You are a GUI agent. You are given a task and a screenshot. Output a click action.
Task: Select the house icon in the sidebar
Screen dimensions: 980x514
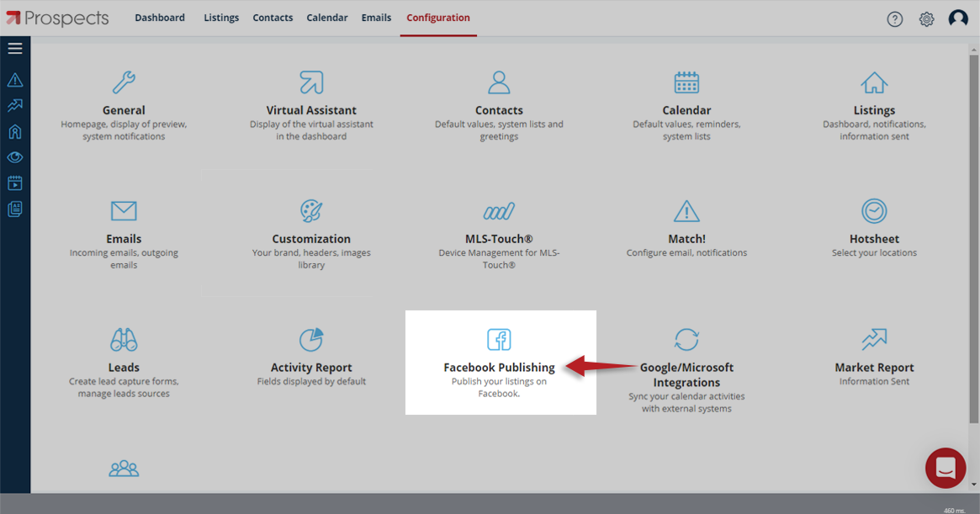(x=14, y=131)
